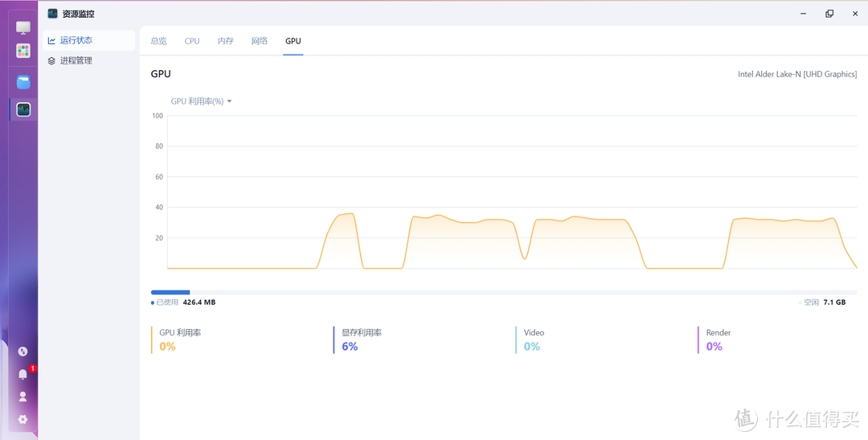
Task: Switch to the 内存 tab
Action: 225,41
